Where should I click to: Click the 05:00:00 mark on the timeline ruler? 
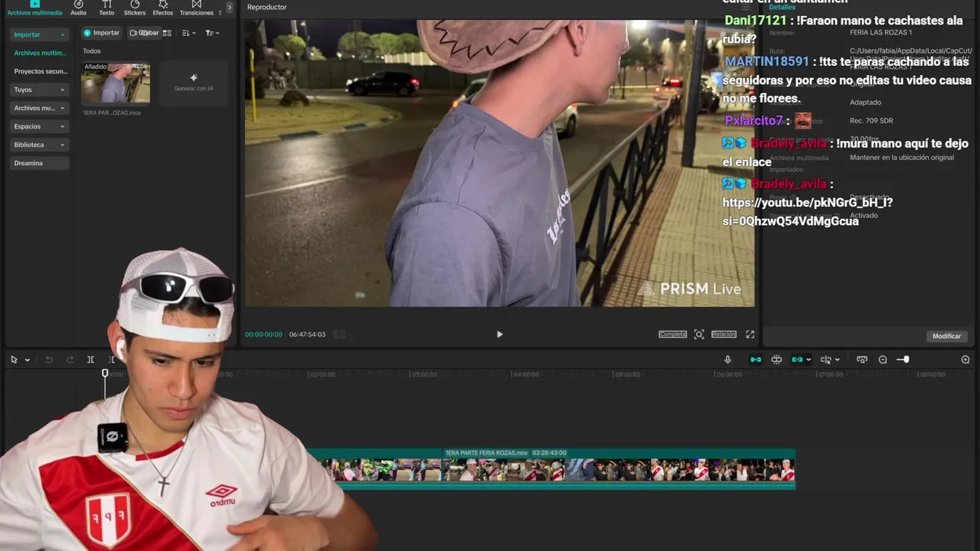pos(627,375)
